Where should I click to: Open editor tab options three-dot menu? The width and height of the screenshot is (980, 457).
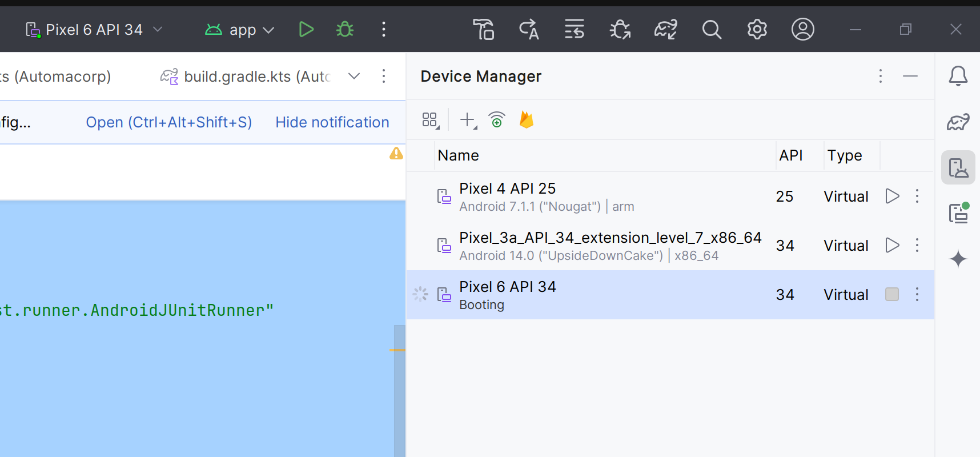pos(384,76)
